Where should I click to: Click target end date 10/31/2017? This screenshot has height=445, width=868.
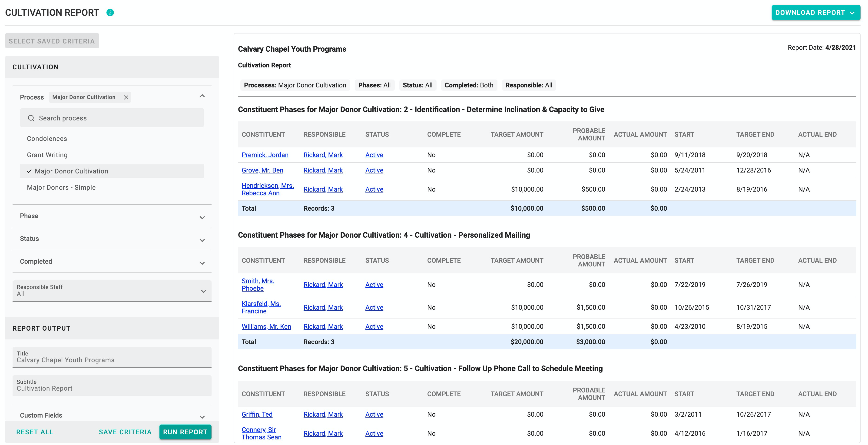pyautogui.click(x=753, y=307)
